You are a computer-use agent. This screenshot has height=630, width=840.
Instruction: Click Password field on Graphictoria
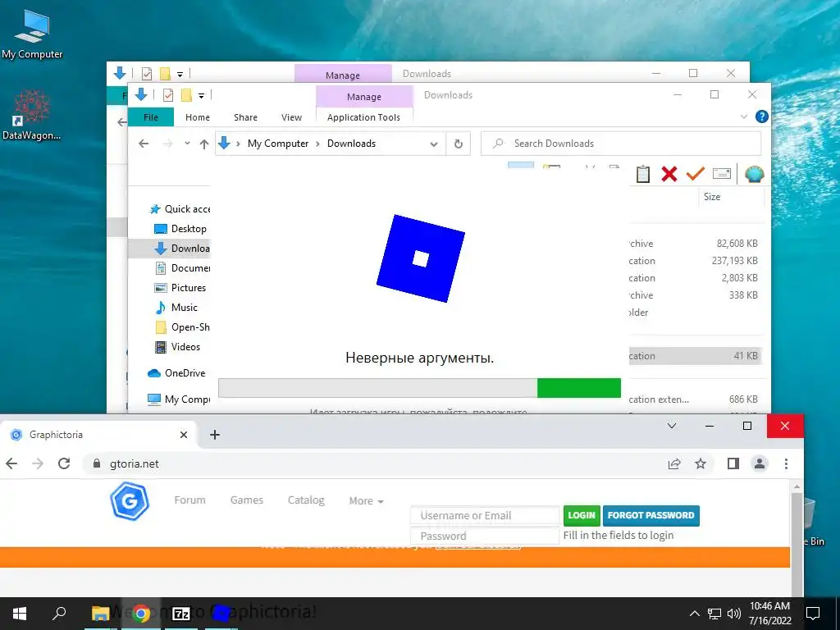[485, 536]
